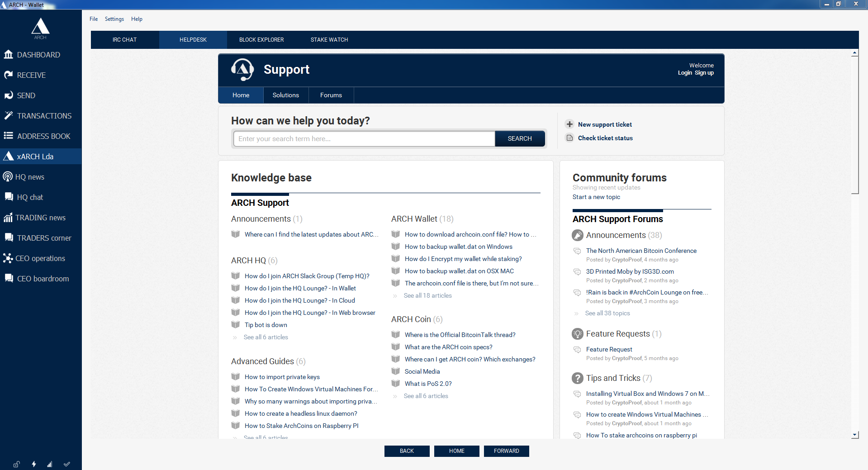The image size is (868, 470).
Task: Open the CEO operations network icon
Action: [8, 258]
